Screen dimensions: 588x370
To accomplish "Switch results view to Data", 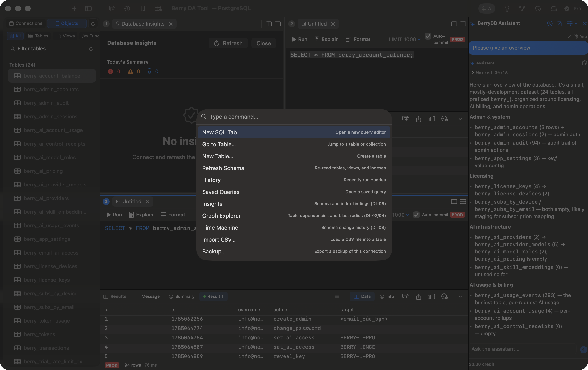I will [x=362, y=297].
